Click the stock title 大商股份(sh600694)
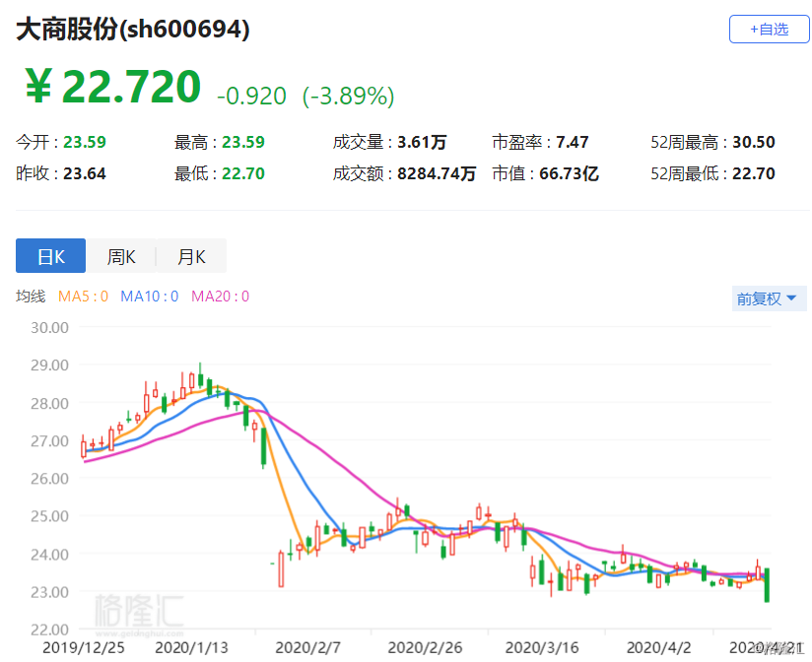This screenshot has width=812, height=662. [133, 29]
